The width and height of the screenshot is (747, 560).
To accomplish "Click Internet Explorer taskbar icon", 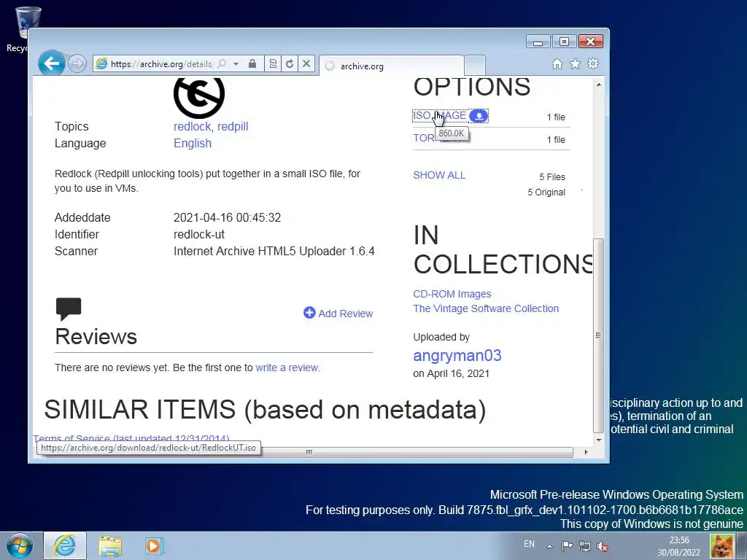I will [65, 545].
